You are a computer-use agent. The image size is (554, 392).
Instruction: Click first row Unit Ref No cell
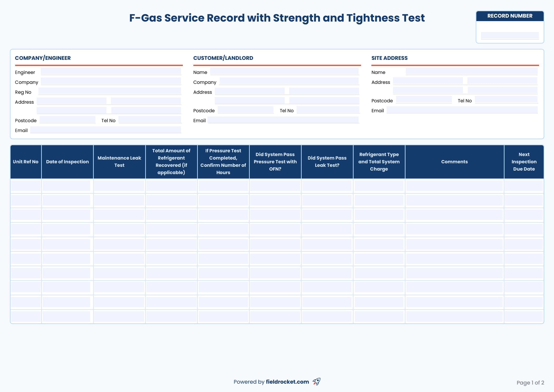click(26, 186)
